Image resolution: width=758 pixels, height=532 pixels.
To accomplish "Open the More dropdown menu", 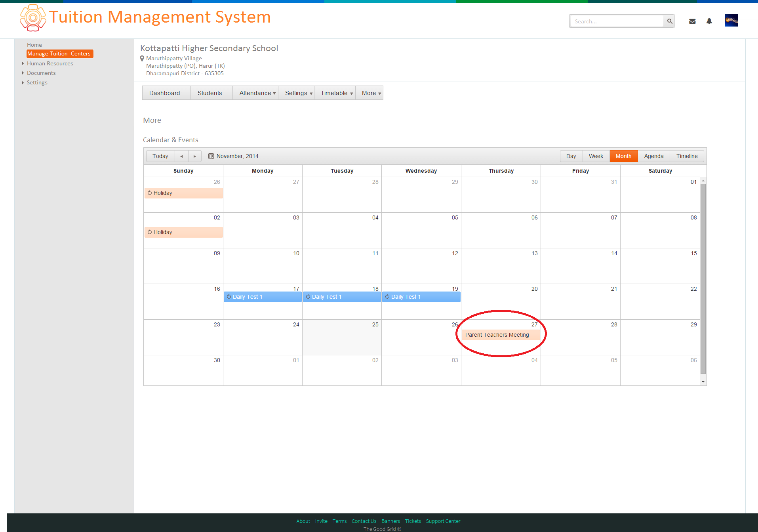I will point(369,93).
